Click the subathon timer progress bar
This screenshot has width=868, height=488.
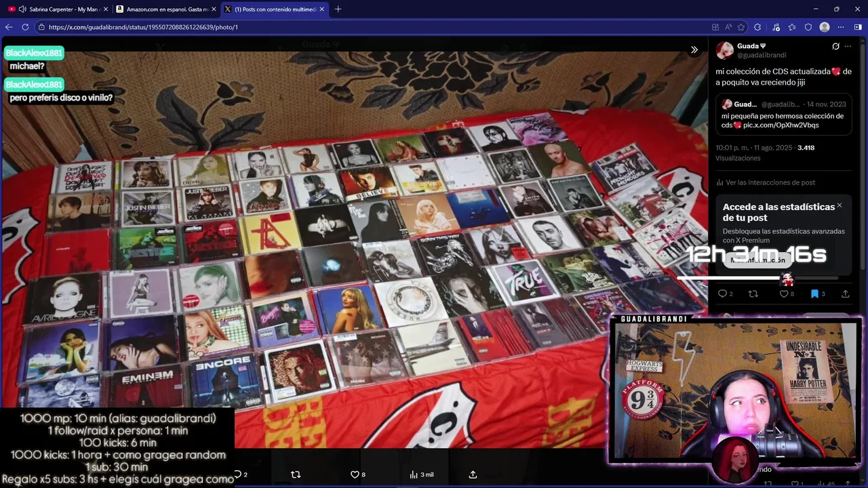(x=757, y=278)
